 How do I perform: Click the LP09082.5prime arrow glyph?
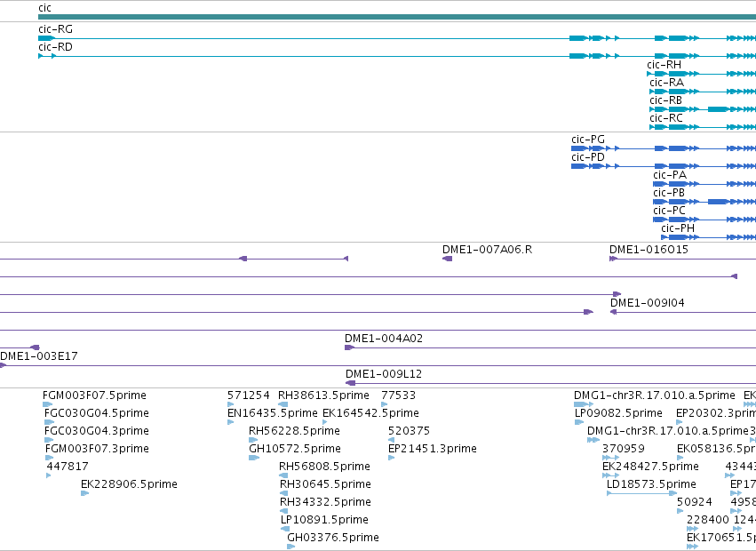tap(579, 422)
